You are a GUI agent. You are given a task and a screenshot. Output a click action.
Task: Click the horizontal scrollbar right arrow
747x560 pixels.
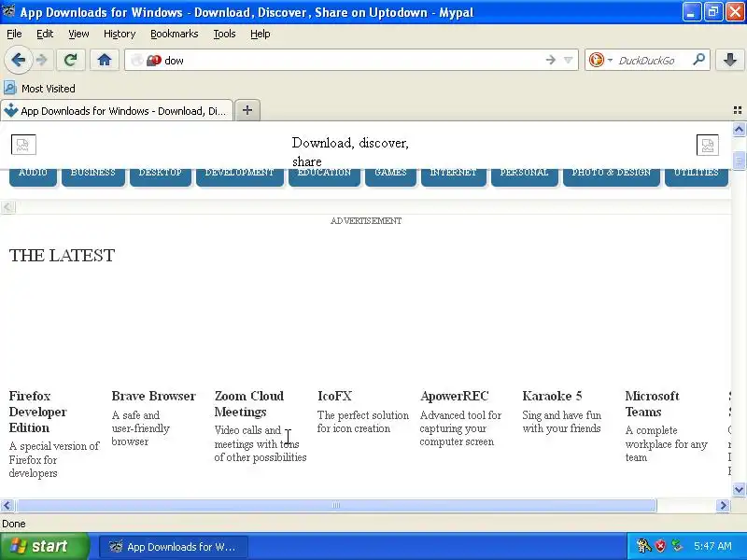coord(723,505)
